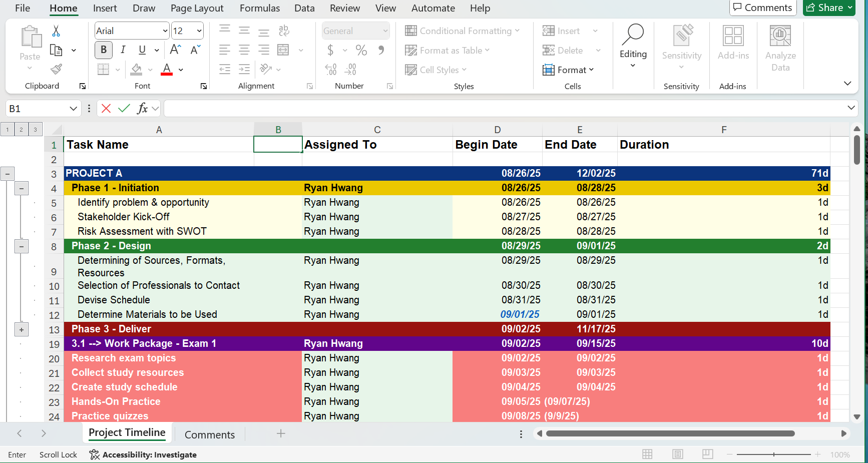Increase the font size
The height and width of the screenshot is (463, 868).
coord(174,50)
